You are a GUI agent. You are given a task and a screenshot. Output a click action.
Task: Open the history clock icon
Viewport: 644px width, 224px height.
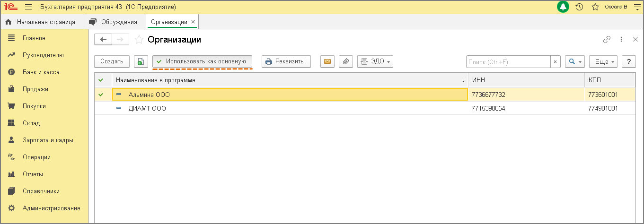tap(579, 7)
